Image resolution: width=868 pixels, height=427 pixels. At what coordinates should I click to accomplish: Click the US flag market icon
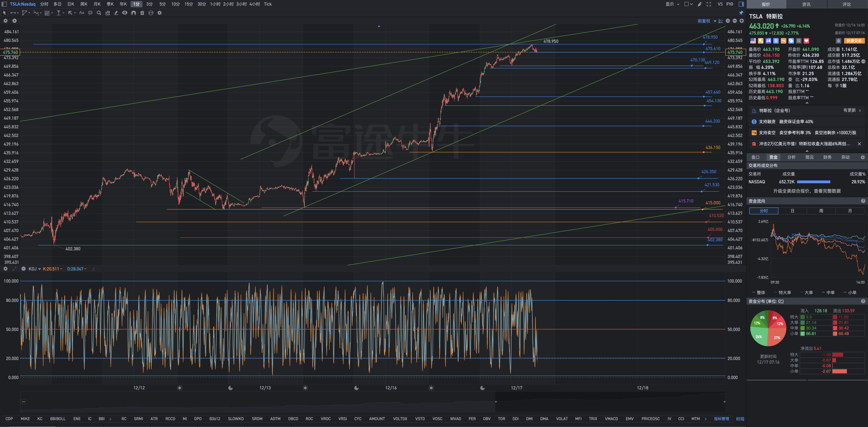click(x=753, y=41)
